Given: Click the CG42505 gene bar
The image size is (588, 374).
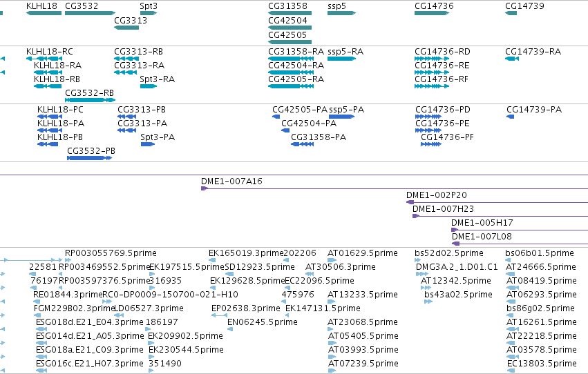Looking at the screenshot, I should tap(290, 42).
